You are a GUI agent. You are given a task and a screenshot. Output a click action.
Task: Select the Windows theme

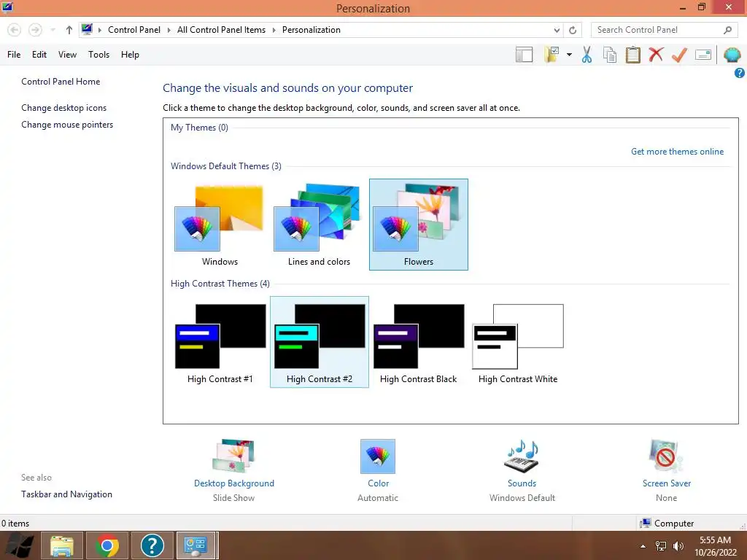pyautogui.click(x=220, y=225)
